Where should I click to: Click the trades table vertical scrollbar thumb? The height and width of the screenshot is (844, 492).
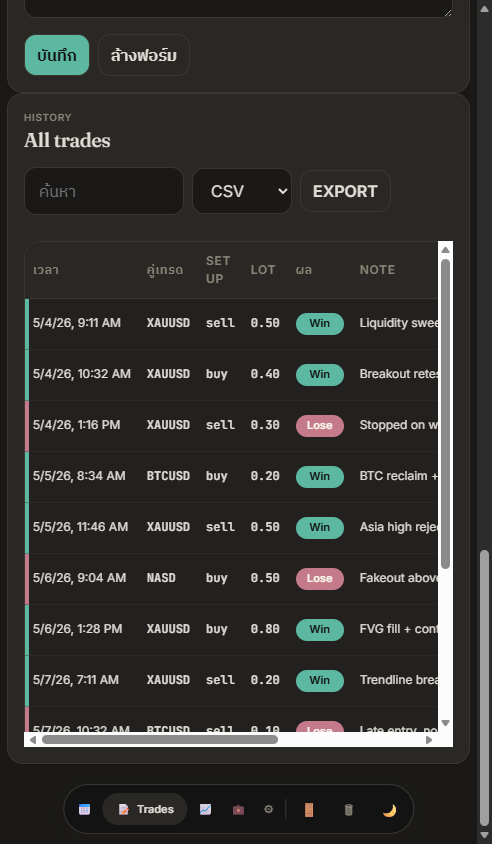(445, 413)
